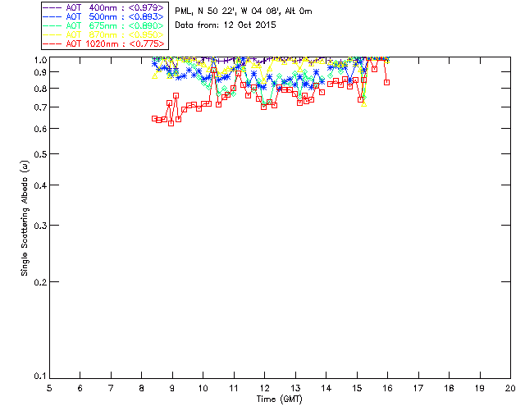Click the 0.7 y-axis tick label
The width and height of the screenshot is (525, 420).
pos(40,107)
